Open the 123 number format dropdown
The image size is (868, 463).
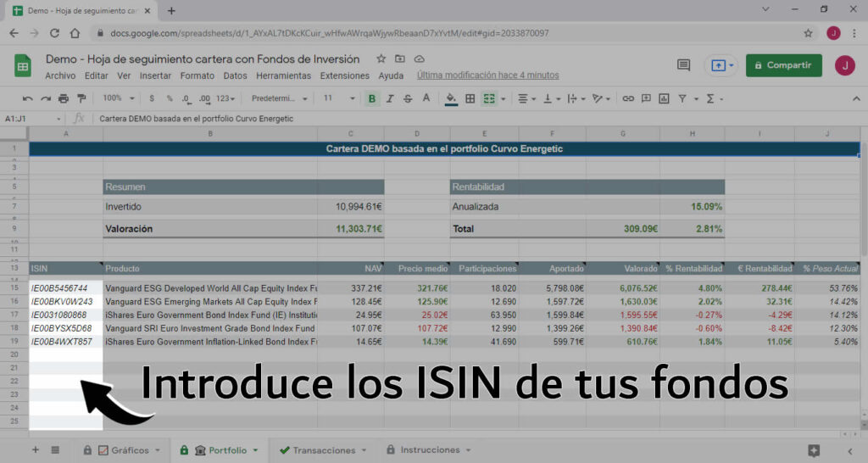225,98
